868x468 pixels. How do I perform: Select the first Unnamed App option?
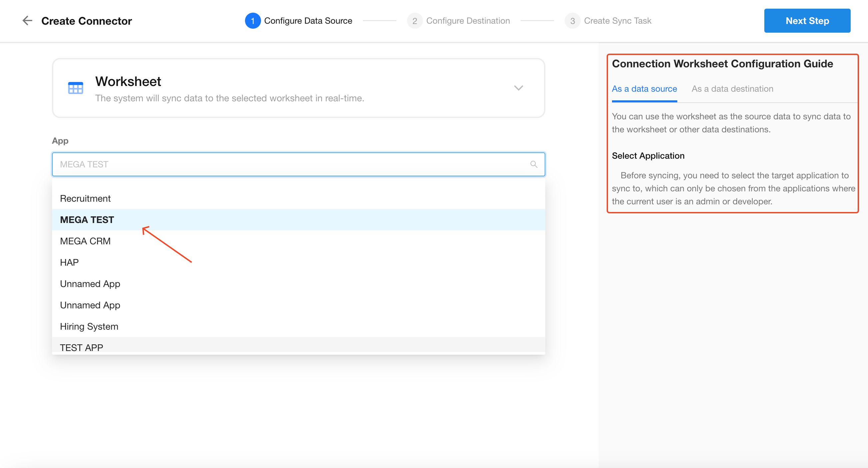(90, 284)
